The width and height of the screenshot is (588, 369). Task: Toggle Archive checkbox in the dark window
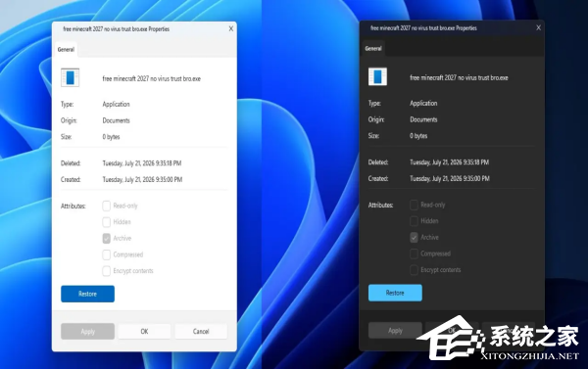(x=414, y=238)
